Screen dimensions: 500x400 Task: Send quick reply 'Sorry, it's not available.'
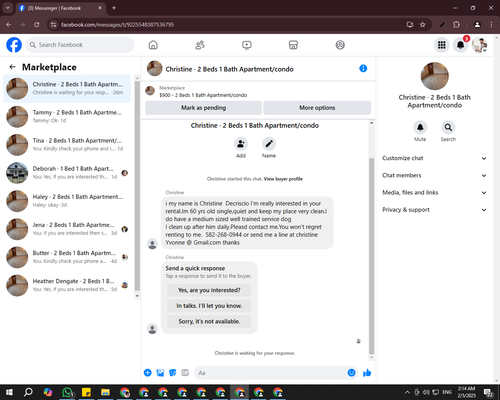[209, 321]
